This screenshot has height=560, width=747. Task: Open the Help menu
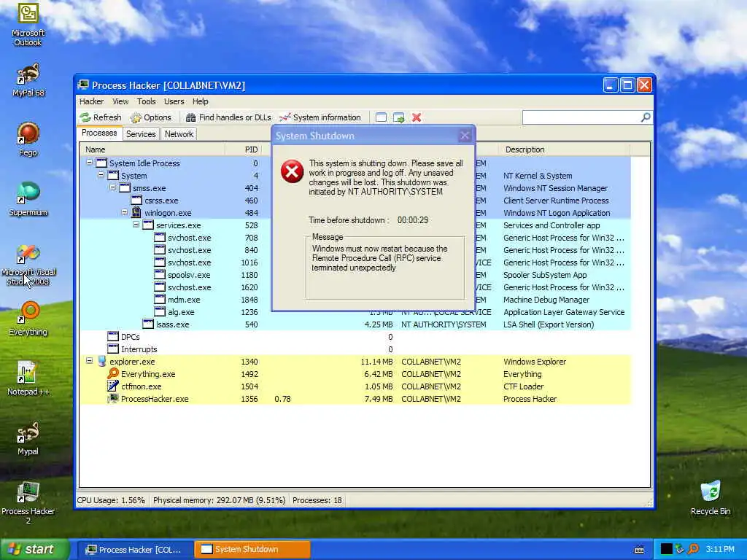(x=200, y=101)
